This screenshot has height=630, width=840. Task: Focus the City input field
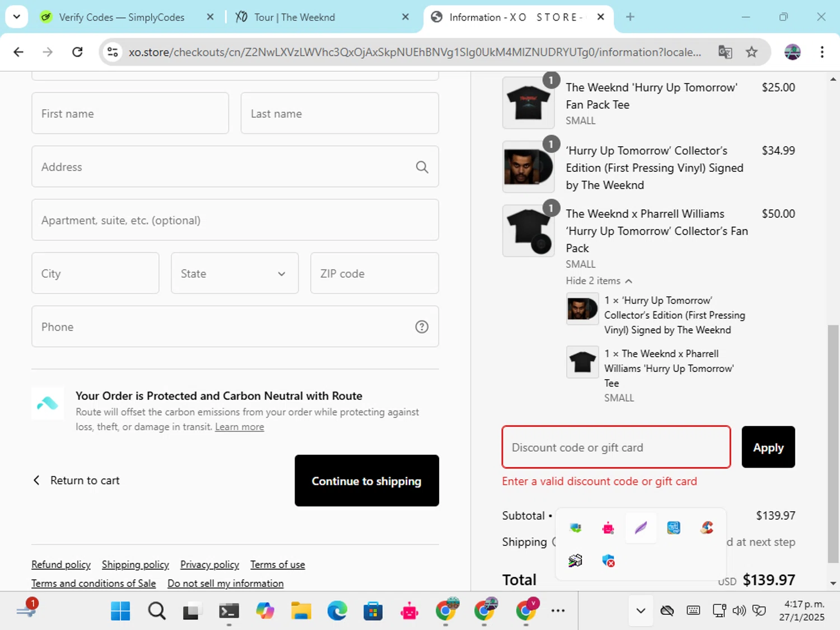[x=96, y=273]
